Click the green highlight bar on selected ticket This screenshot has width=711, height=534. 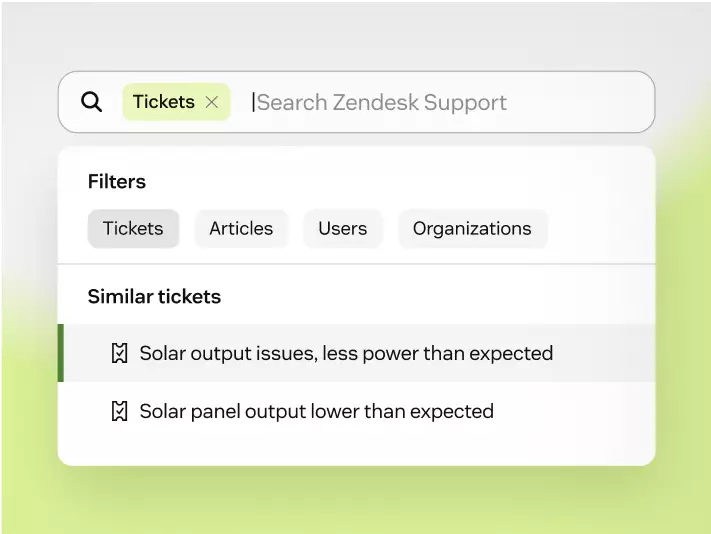[x=61, y=353]
